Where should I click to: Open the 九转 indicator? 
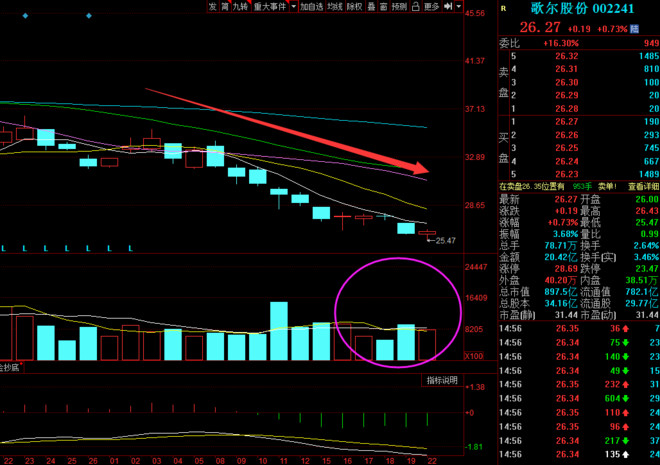tap(240, 6)
